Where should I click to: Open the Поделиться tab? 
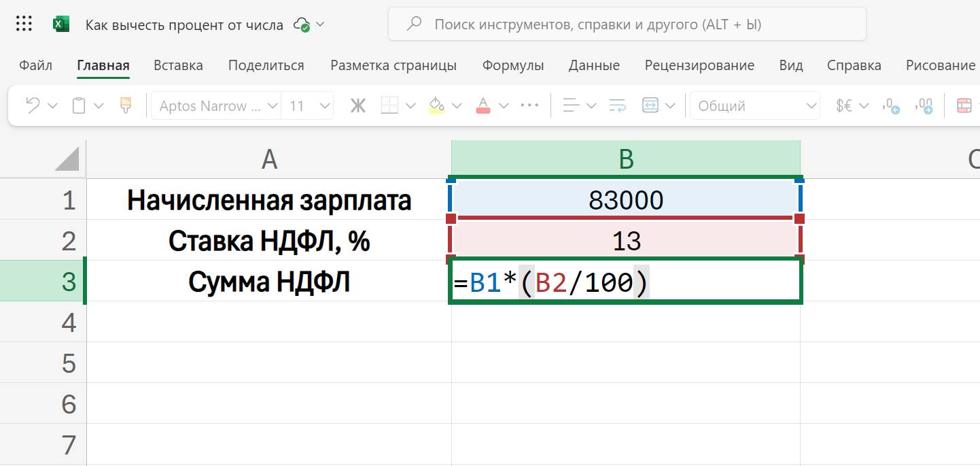[x=266, y=65]
